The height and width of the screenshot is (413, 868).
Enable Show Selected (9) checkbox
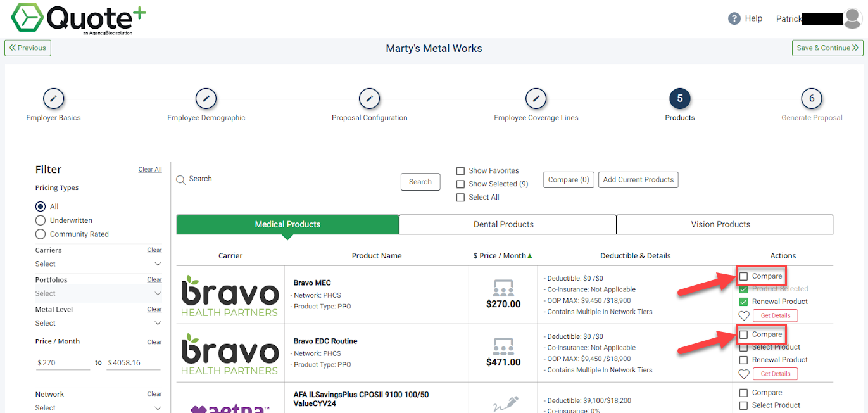[x=460, y=184]
